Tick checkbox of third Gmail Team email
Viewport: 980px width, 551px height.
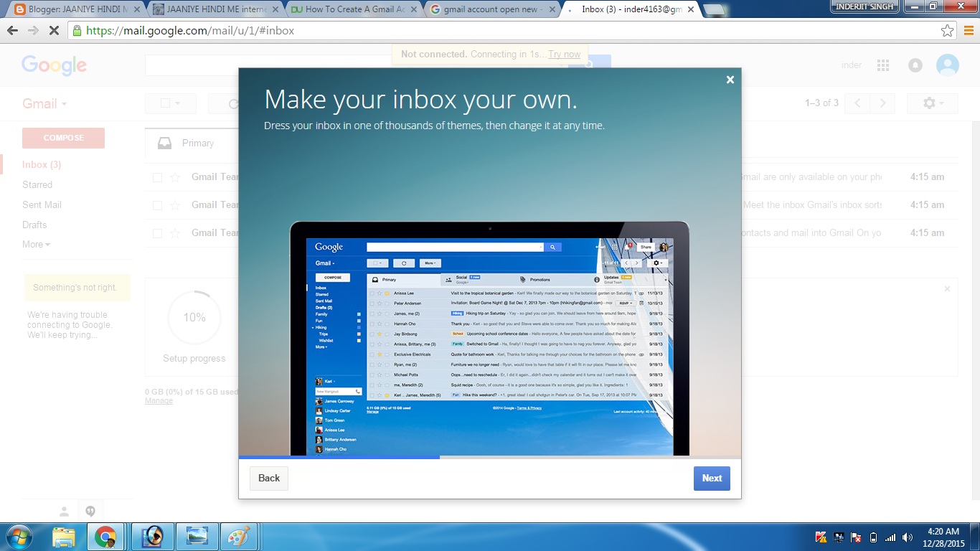tap(157, 233)
